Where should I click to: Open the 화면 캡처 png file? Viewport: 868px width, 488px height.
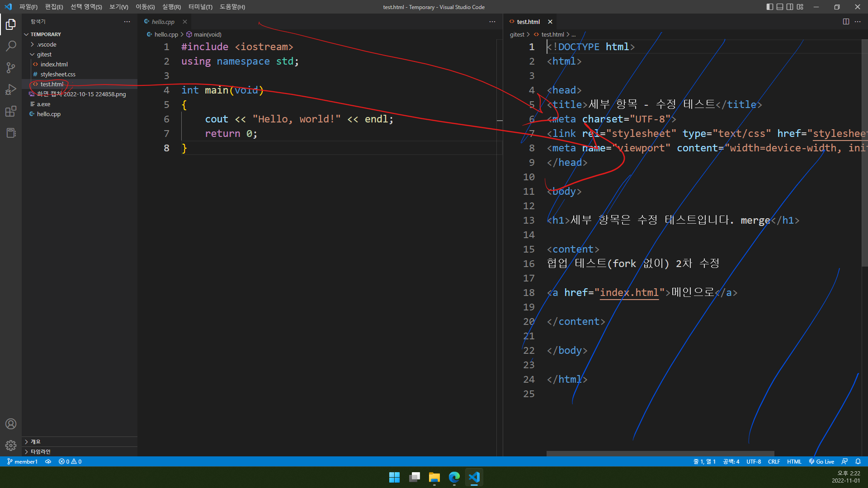pos(80,94)
